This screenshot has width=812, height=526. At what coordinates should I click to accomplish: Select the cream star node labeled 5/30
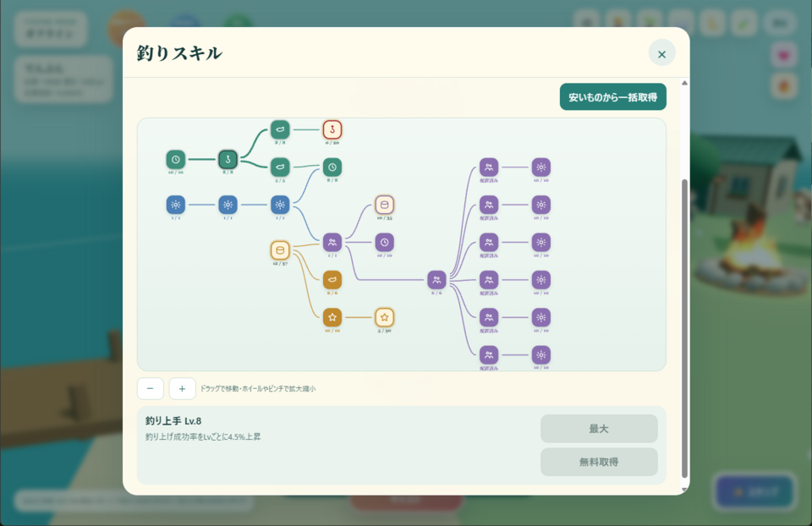384,317
